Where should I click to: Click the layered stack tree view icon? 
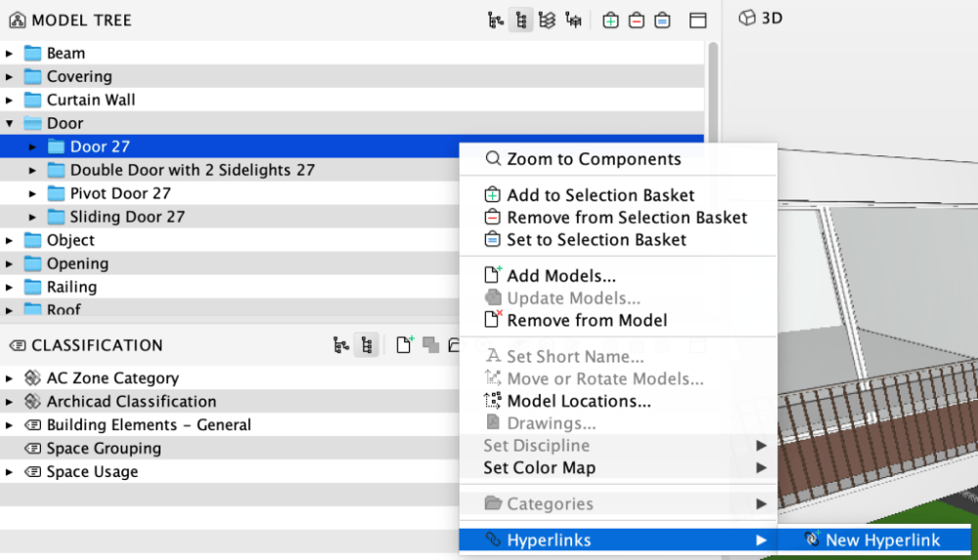pos(547,21)
